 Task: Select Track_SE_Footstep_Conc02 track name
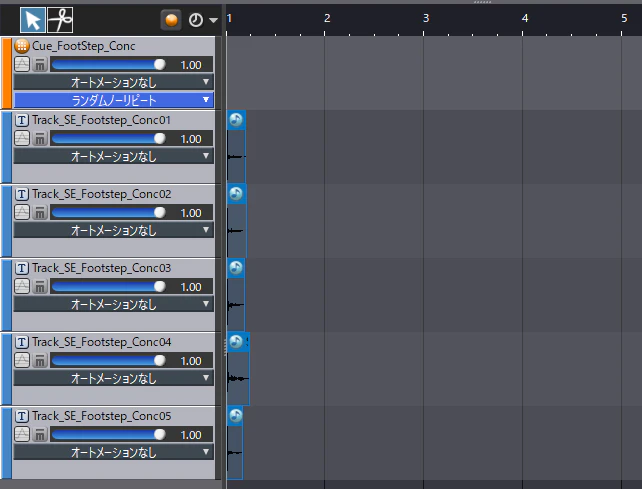(102, 194)
